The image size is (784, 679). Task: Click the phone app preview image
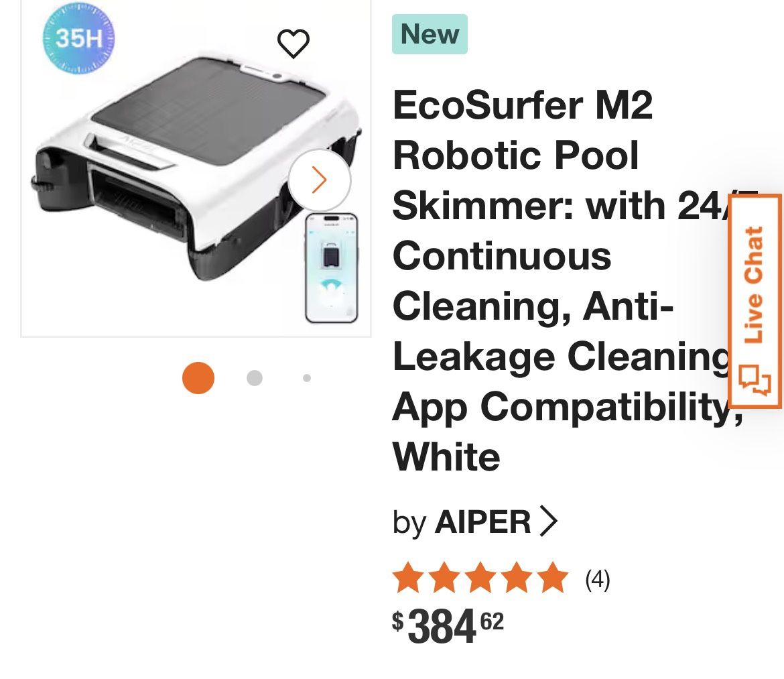(332, 268)
